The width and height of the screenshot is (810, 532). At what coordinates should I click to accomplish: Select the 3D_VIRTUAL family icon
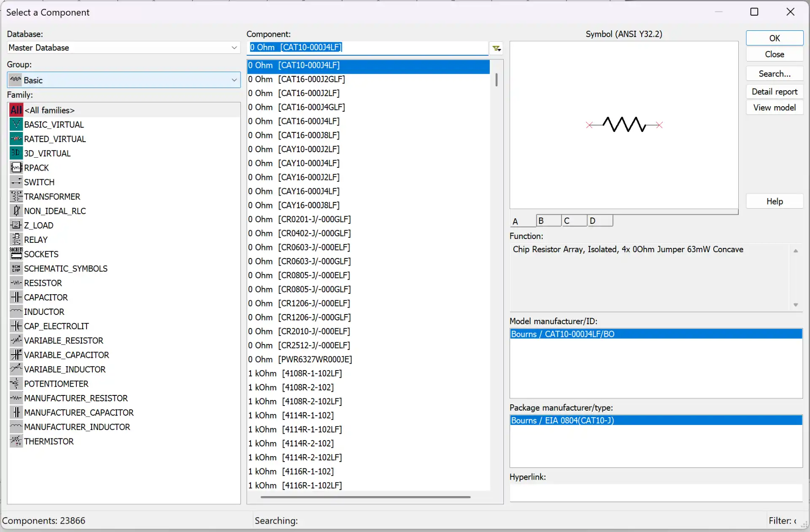point(16,153)
